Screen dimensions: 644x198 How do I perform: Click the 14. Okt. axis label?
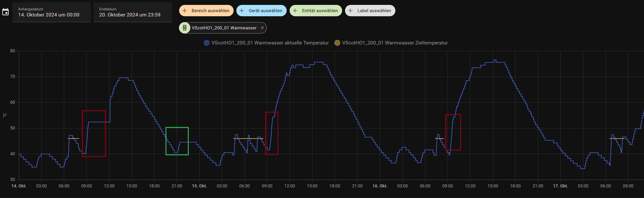coord(19,186)
